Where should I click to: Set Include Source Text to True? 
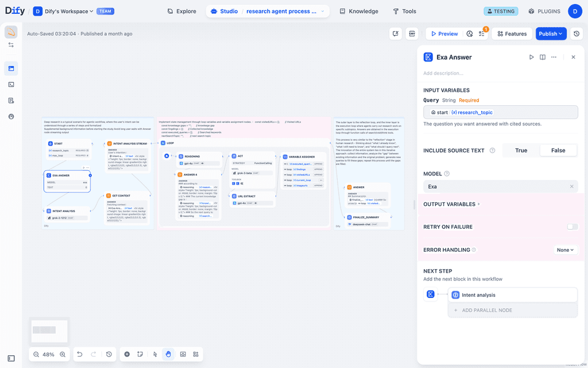(x=521, y=150)
